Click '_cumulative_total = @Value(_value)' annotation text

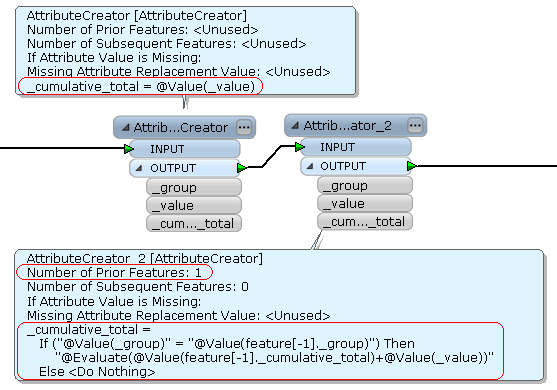(141, 86)
